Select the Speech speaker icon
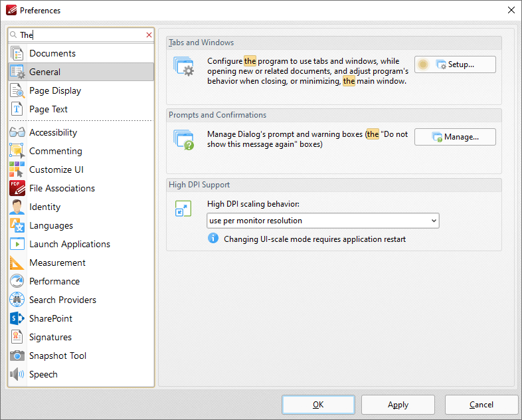This screenshot has height=420, width=522. click(x=17, y=374)
